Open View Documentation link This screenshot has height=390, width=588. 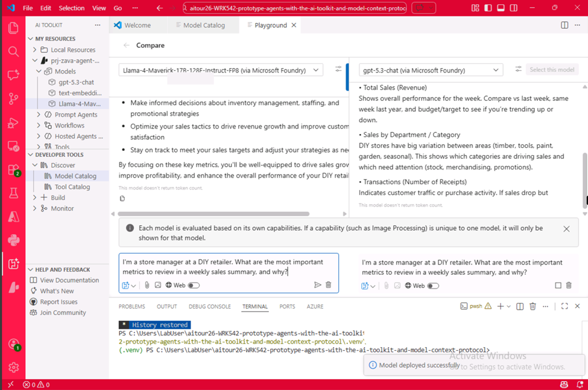[x=69, y=280]
